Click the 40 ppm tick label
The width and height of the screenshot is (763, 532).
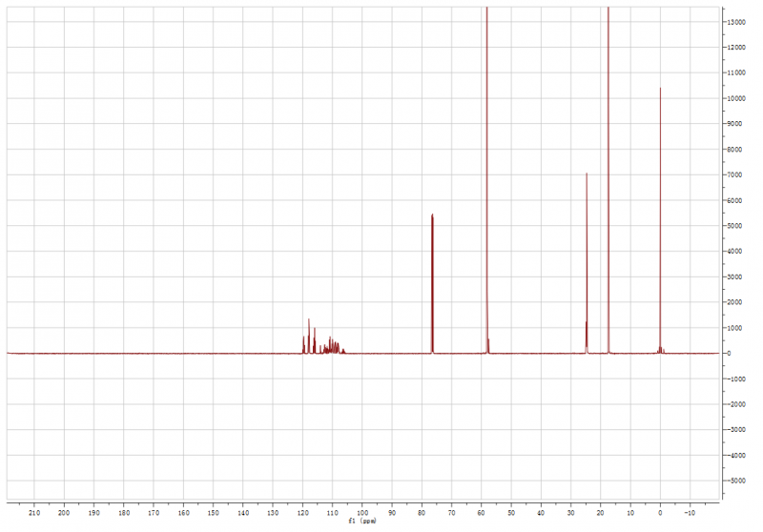tap(541, 513)
